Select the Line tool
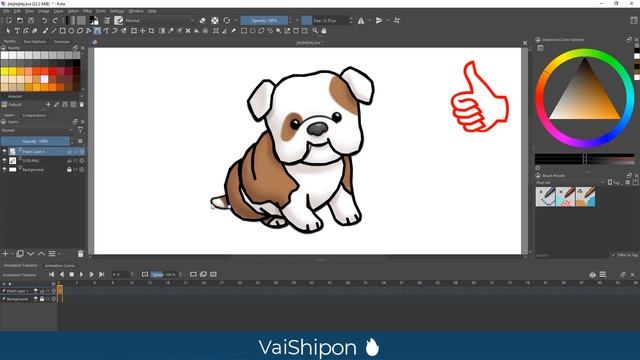The width and height of the screenshot is (640, 360). 53,31
